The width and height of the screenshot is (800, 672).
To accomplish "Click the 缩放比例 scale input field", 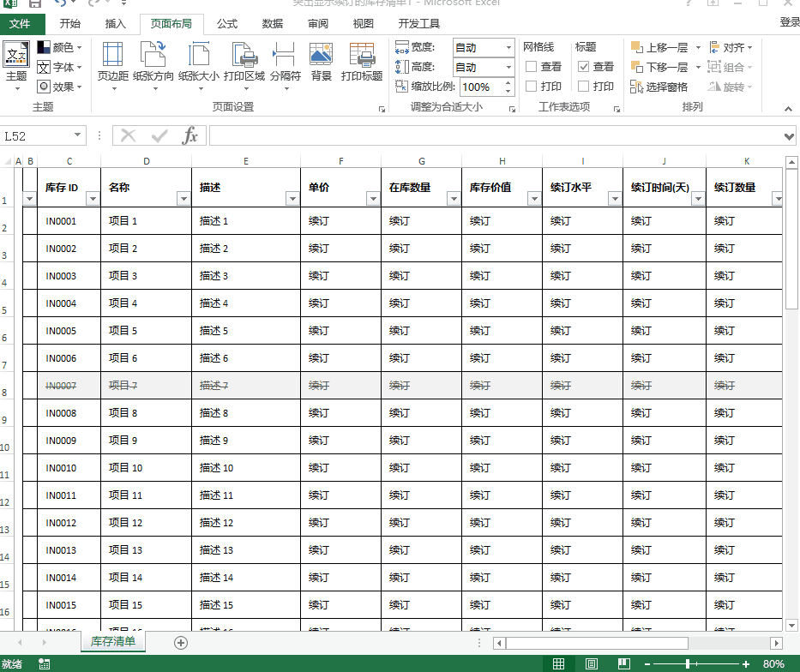I will [x=482, y=87].
